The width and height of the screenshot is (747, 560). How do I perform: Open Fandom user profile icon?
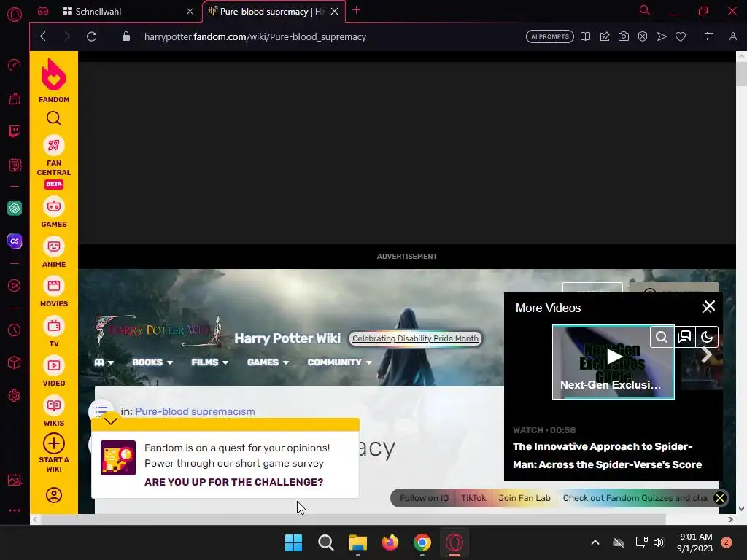(x=54, y=495)
